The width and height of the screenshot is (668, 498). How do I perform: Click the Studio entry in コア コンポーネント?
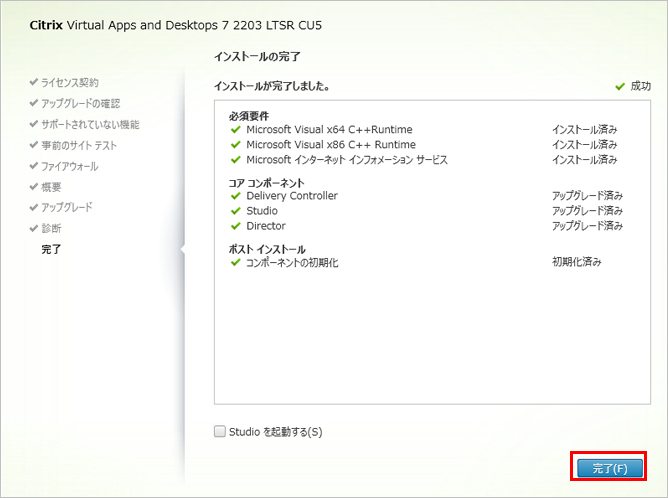click(x=262, y=211)
